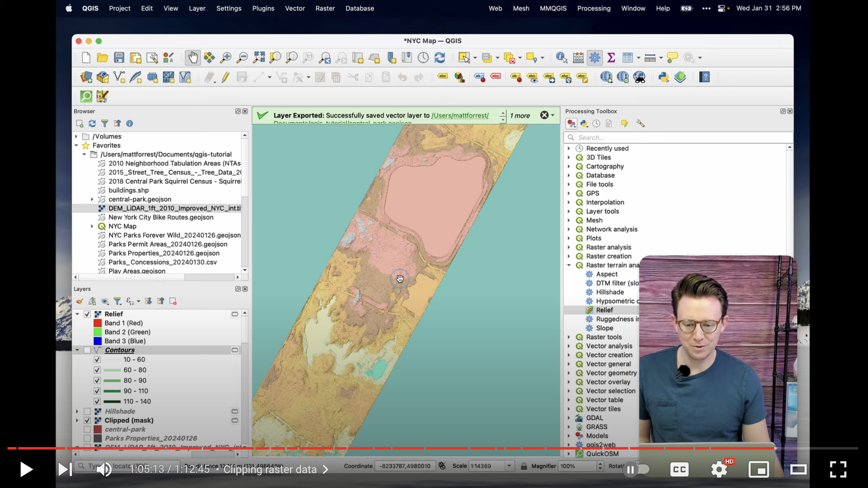
Task: Seek on the video progress bar
Action: (x=432, y=448)
